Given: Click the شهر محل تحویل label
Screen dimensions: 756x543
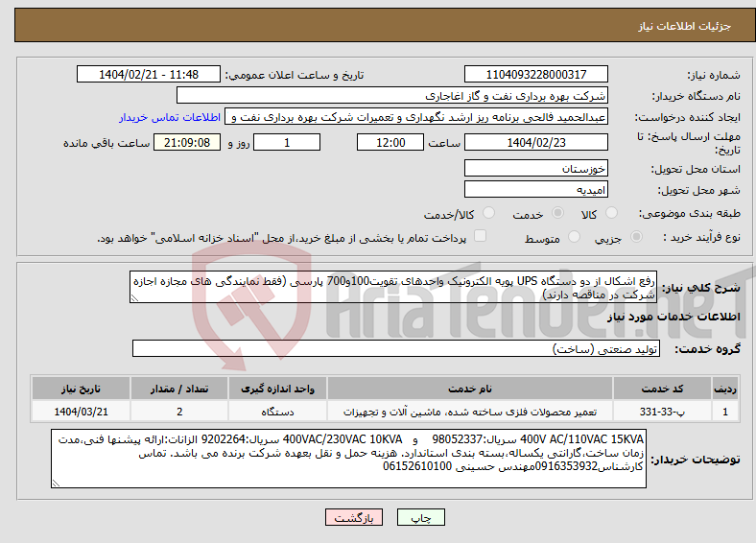Looking at the screenshot, I should pos(698,191).
